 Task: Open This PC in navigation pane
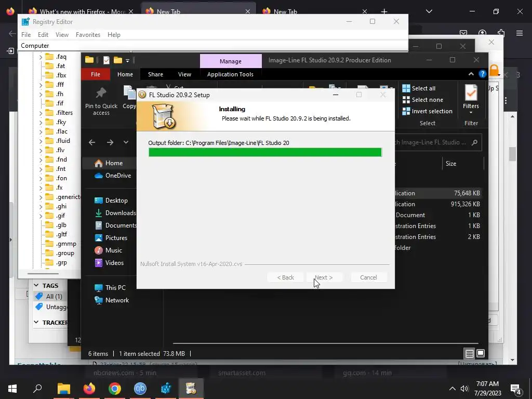(110, 288)
